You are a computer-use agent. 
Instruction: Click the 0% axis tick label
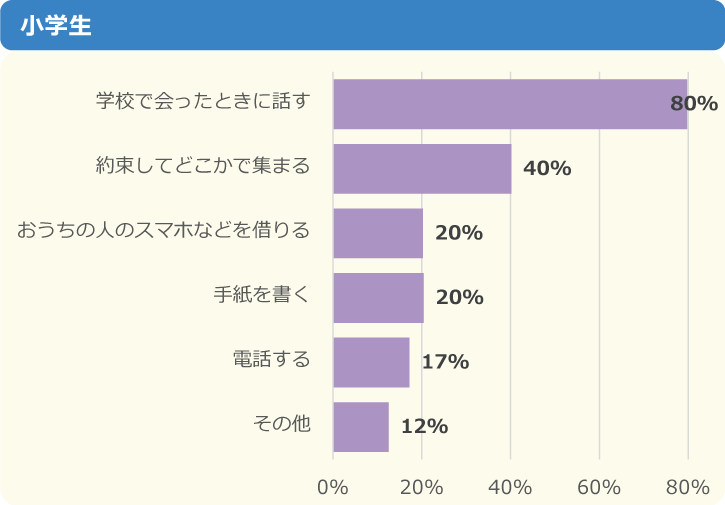(333, 487)
